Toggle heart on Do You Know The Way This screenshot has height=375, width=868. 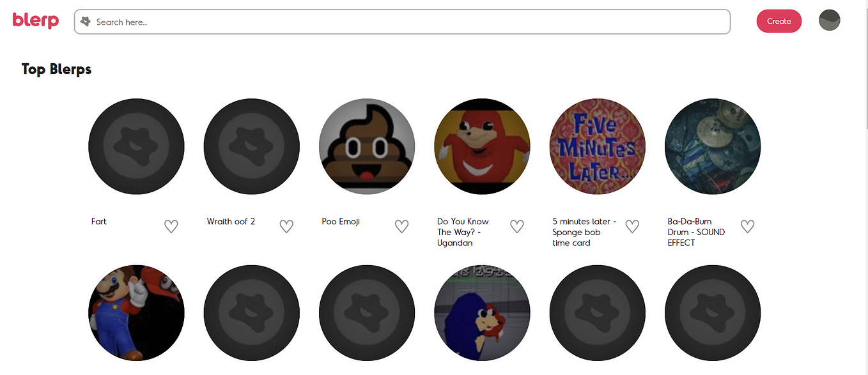click(517, 226)
